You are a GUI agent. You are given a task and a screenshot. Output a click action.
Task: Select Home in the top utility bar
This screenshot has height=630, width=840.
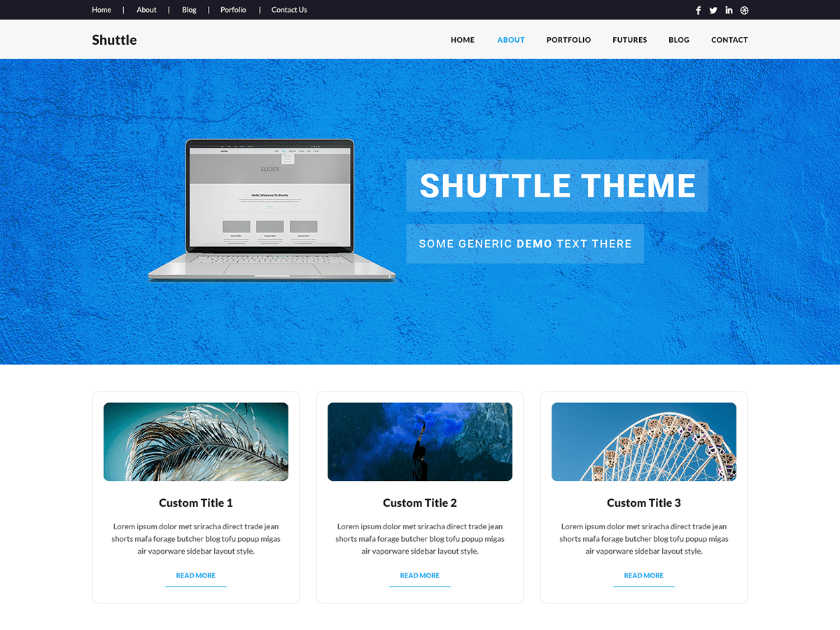click(101, 10)
